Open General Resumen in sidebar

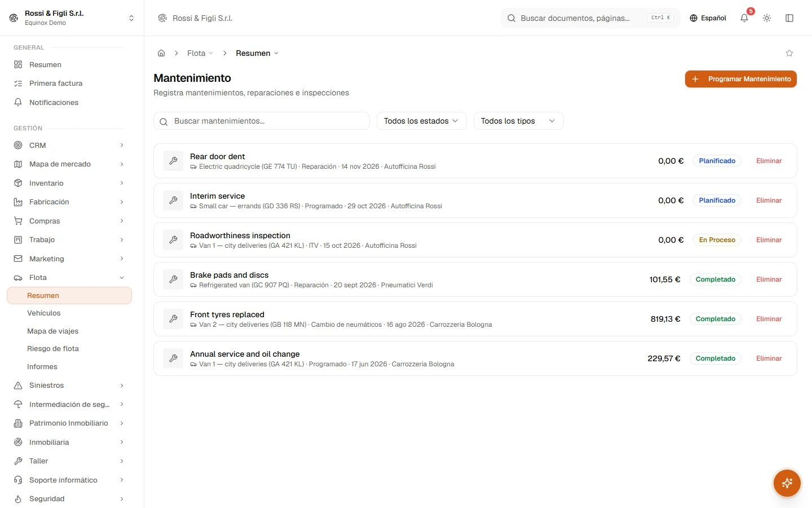69,65
